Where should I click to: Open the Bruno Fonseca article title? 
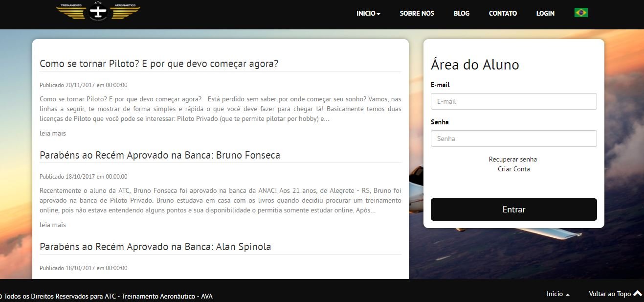(x=160, y=155)
